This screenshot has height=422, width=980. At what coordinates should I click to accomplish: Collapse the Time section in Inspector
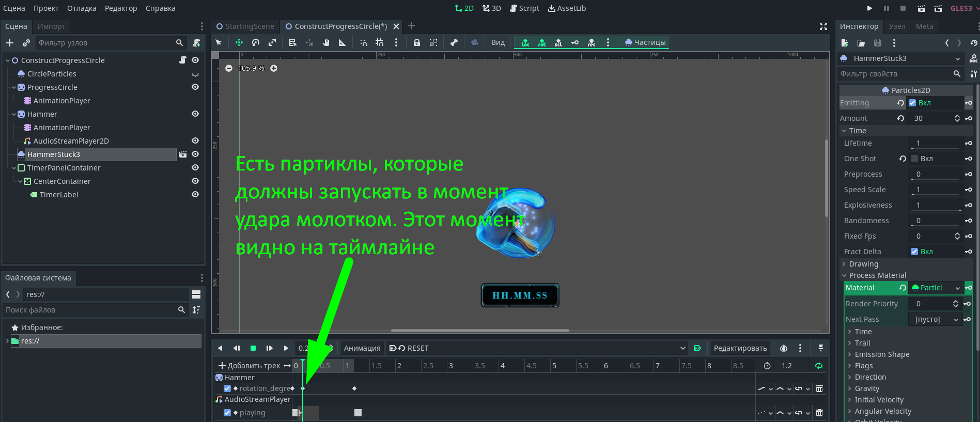(x=844, y=131)
